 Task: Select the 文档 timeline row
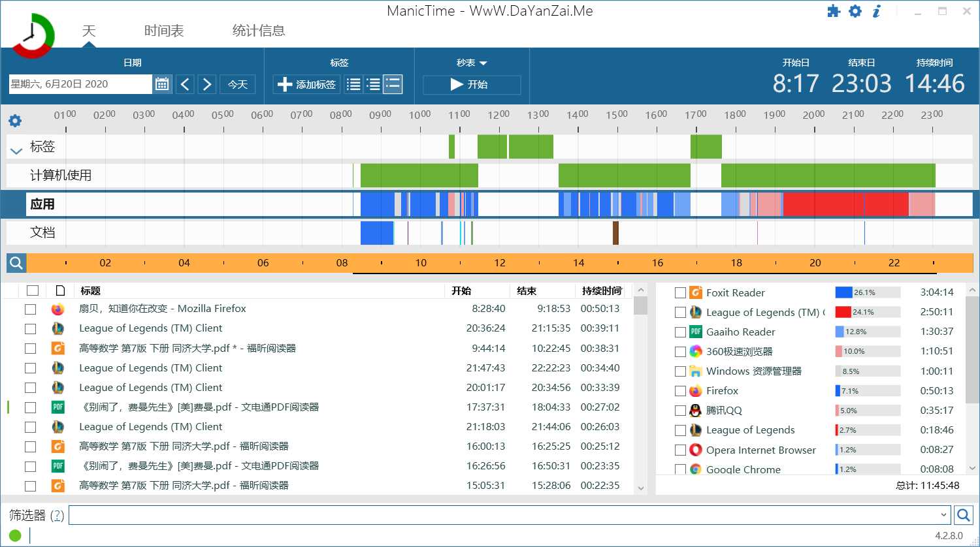[490, 232]
